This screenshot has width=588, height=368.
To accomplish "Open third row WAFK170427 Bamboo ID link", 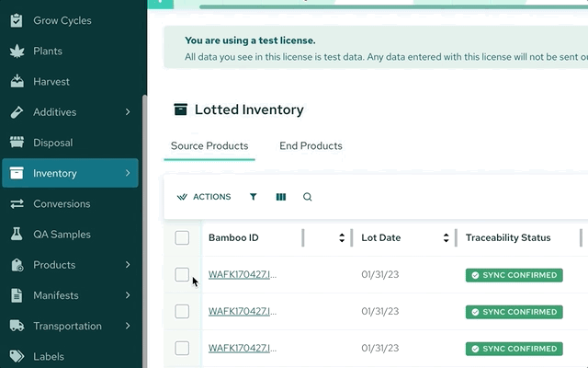I will coord(243,348).
